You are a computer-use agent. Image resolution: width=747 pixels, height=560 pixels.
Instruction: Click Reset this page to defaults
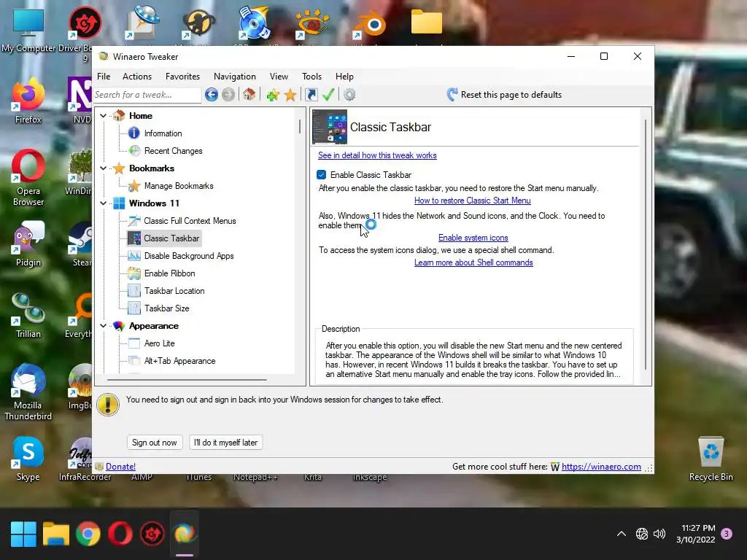tap(504, 95)
